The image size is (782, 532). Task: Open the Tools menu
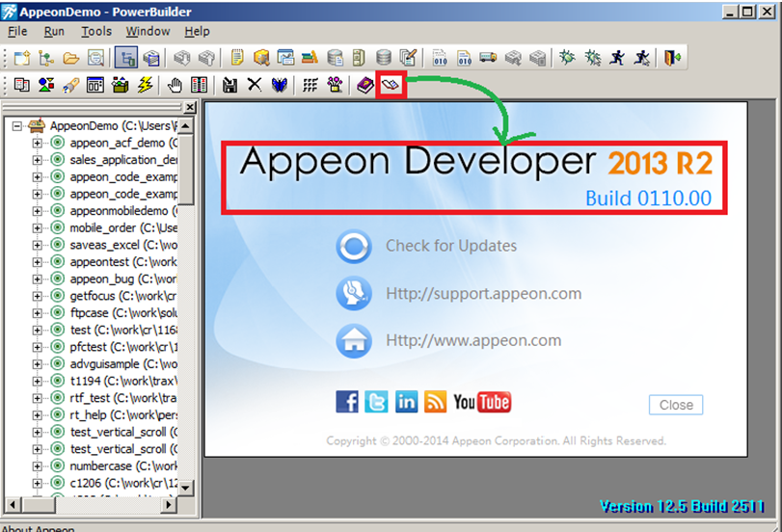96,32
